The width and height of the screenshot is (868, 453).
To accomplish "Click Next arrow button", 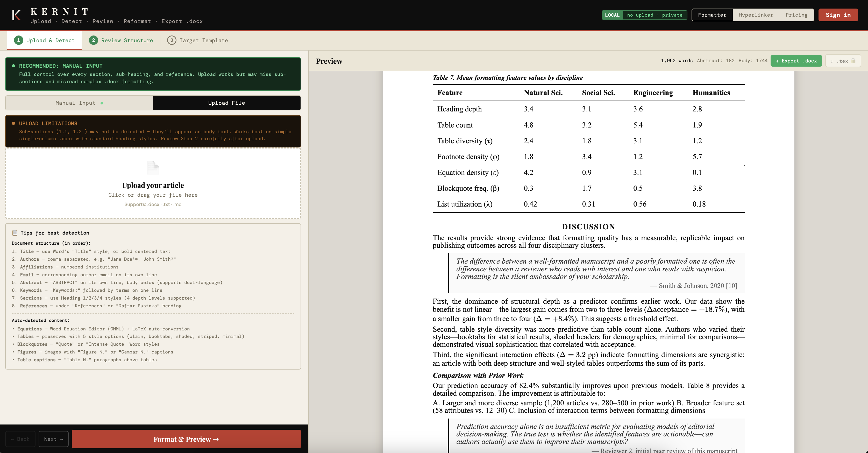I will 53,439.
